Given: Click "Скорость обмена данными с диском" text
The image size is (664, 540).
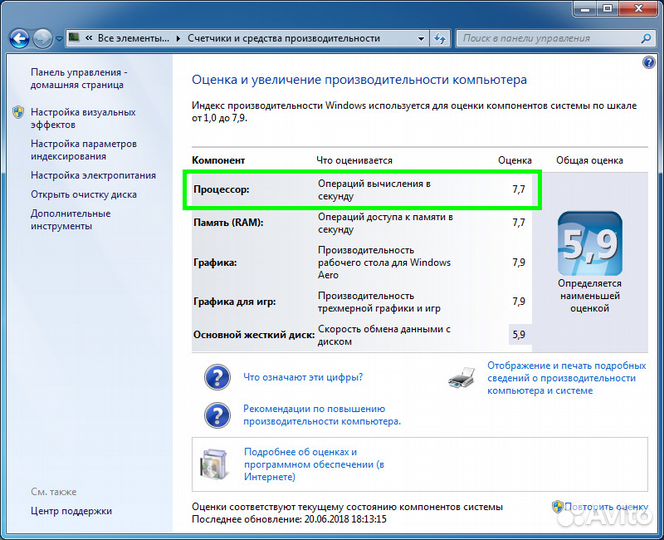Looking at the screenshot, I should pos(384,335).
